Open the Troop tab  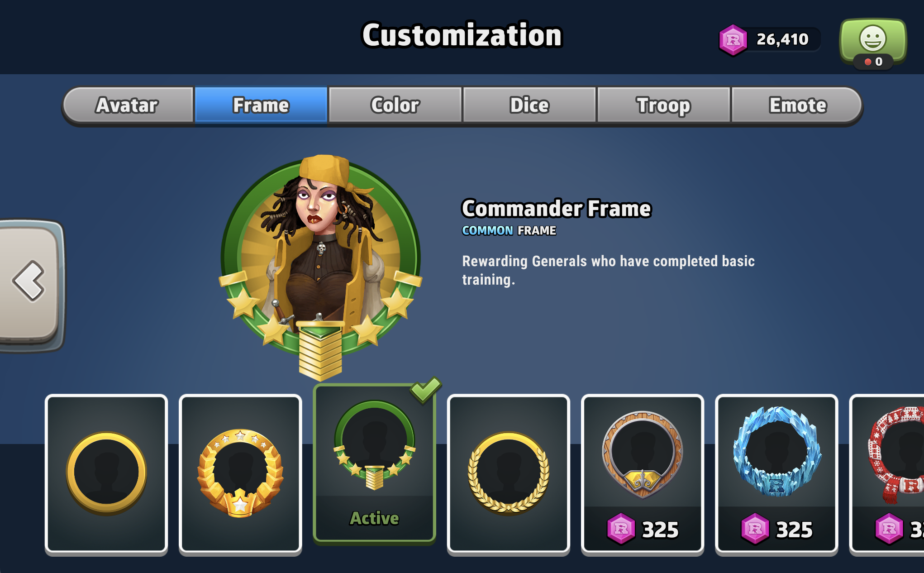pyautogui.click(x=663, y=105)
